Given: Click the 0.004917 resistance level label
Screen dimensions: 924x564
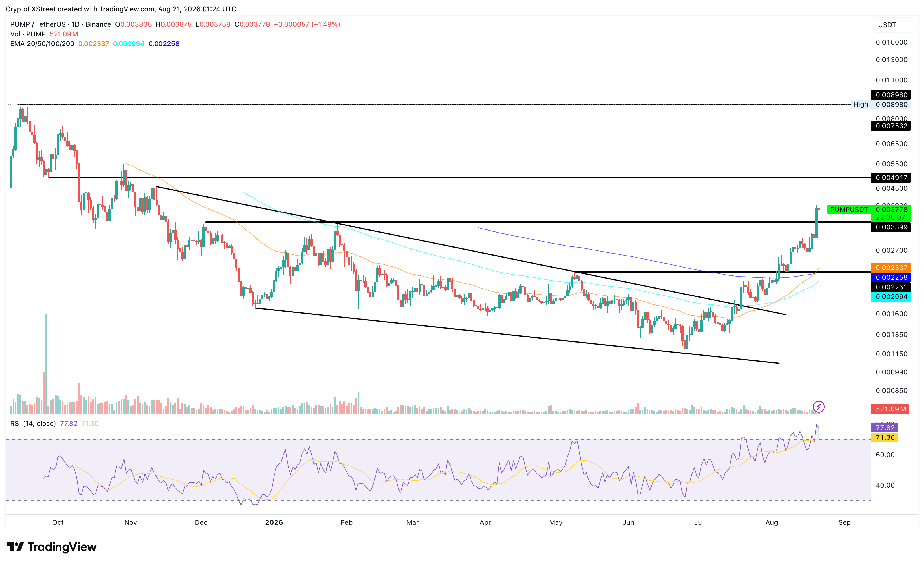Looking at the screenshot, I should tap(891, 178).
